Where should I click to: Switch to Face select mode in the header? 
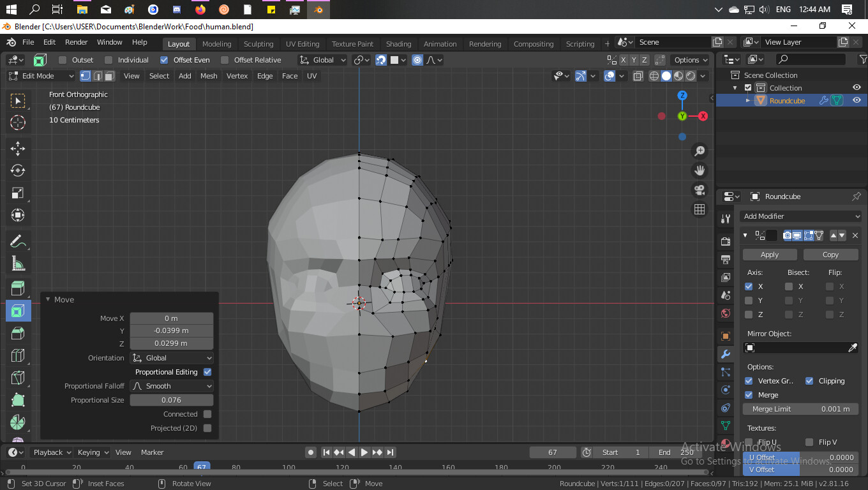[x=110, y=76]
